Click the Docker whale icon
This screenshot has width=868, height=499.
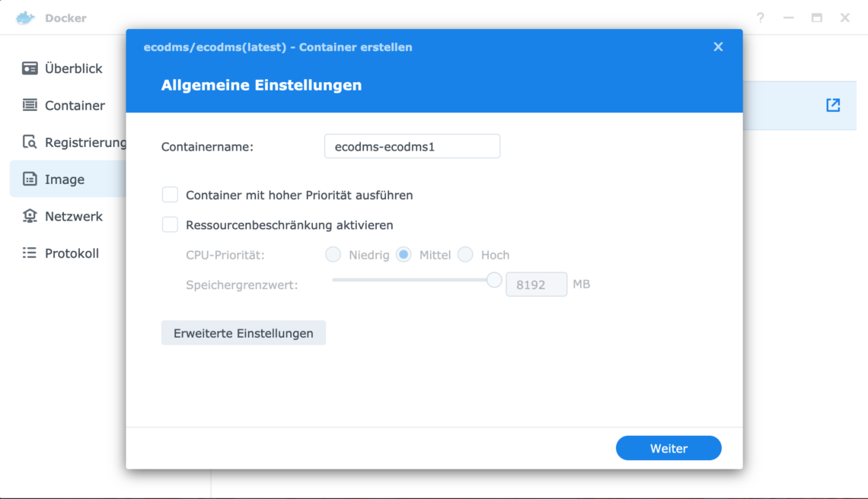click(x=24, y=17)
